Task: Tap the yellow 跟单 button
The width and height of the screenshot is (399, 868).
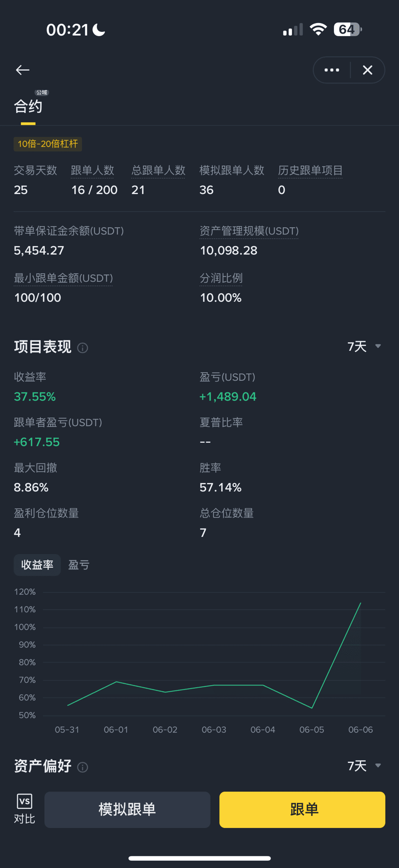Action: (302, 810)
